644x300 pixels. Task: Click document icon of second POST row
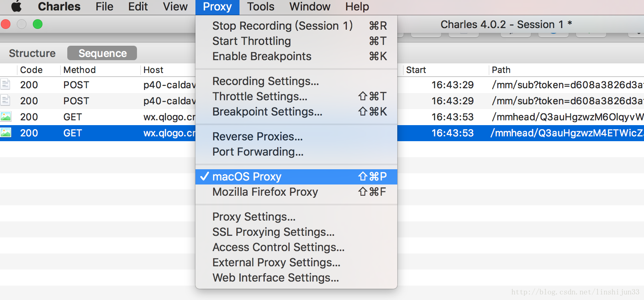point(5,100)
